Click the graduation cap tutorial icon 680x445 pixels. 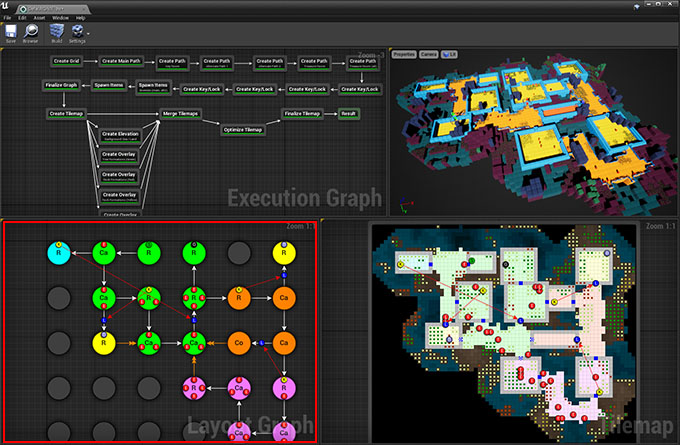[636, 7]
